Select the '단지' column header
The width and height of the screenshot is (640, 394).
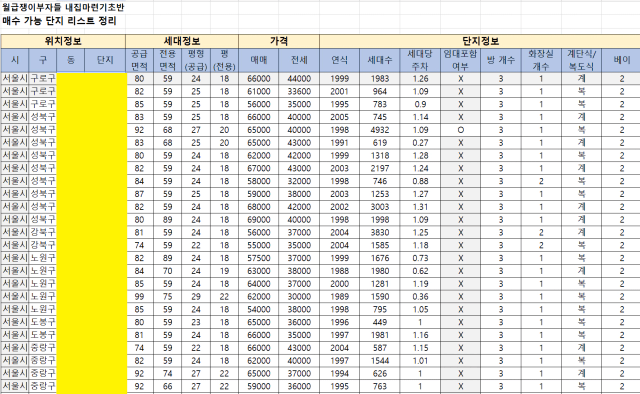105,60
